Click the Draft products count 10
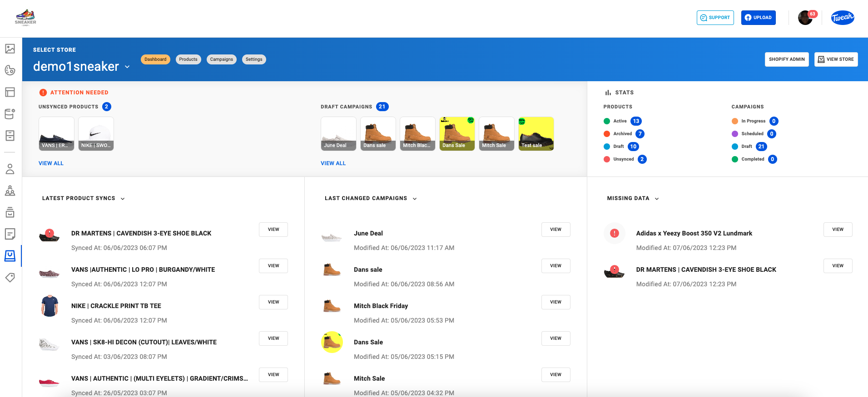The width and height of the screenshot is (868, 397). coord(633,147)
